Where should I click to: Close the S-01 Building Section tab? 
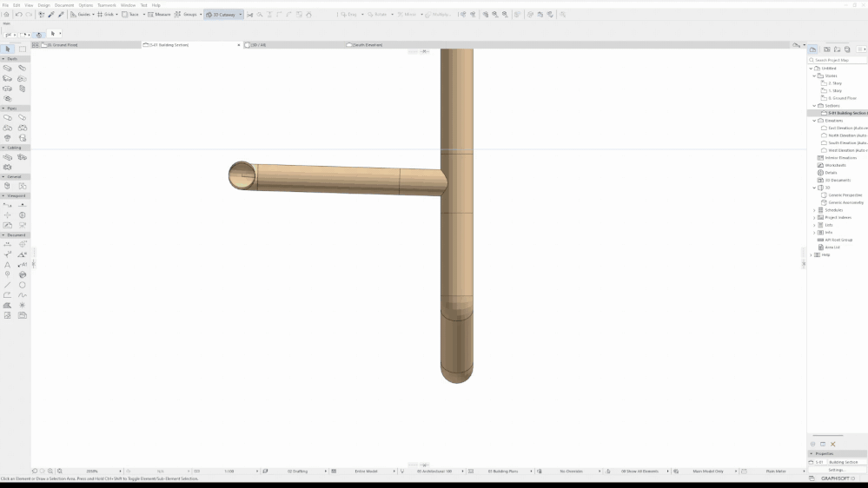pyautogui.click(x=239, y=45)
